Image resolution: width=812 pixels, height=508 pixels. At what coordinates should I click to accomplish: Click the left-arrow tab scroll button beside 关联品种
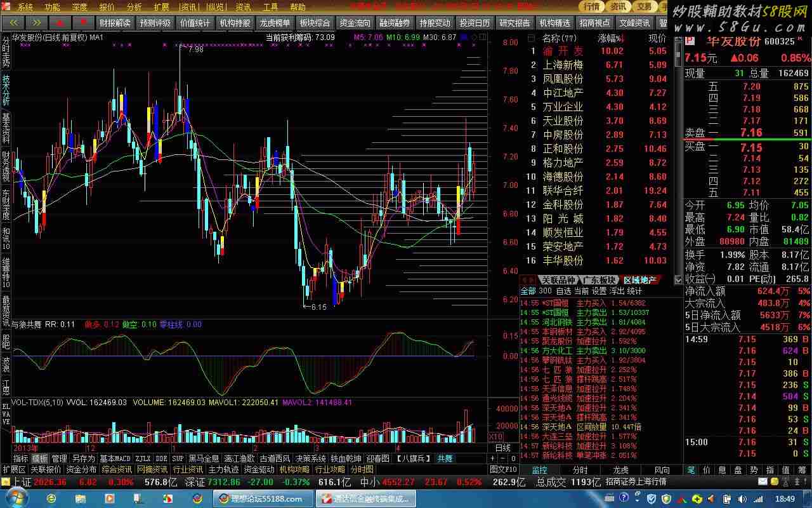(x=525, y=280)
